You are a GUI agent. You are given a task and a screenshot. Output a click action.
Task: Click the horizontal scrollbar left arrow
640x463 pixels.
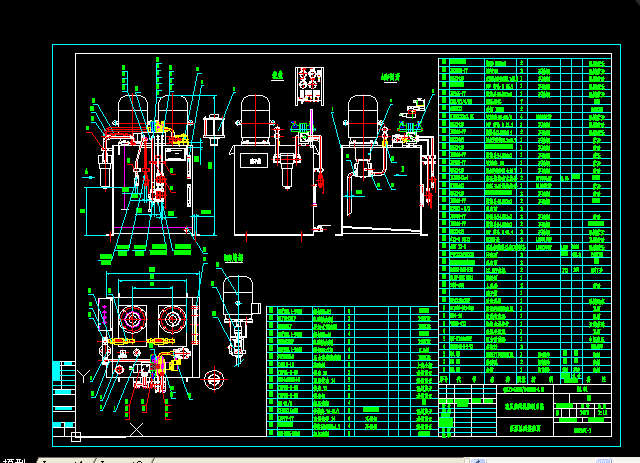coord(478,461)
